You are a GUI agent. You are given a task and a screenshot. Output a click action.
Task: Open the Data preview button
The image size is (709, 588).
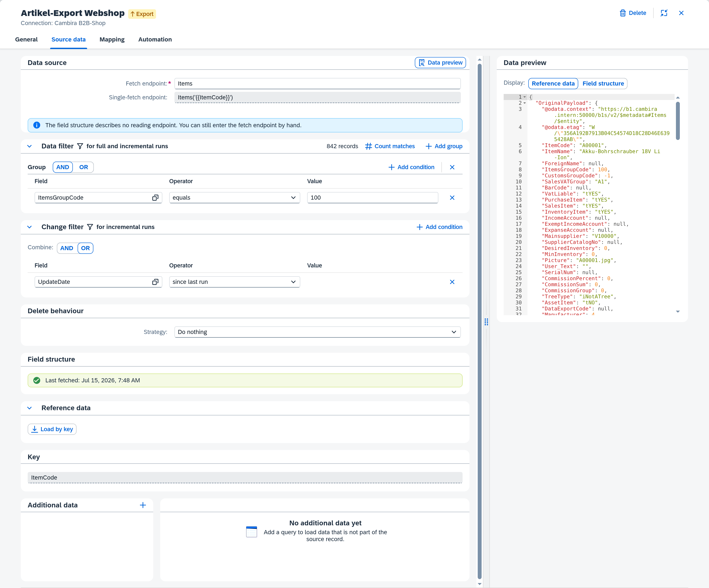[440, 63]
